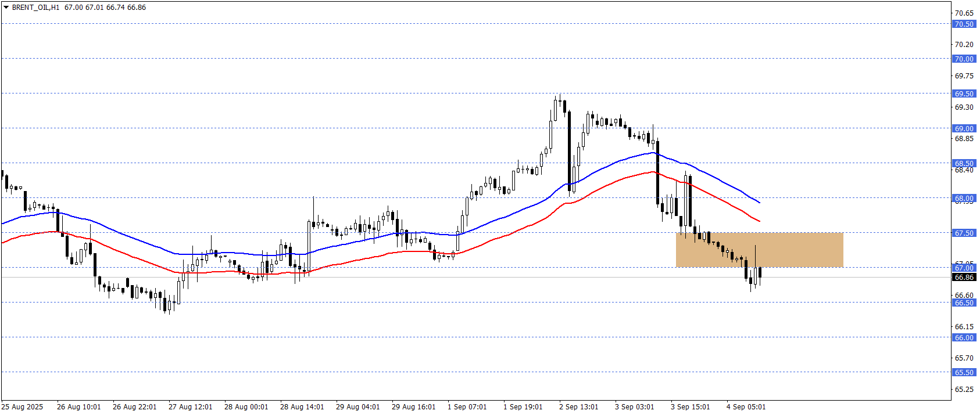Screen dimensions: 980x414
Task: Select the orange shaded rectangle zone
Action: pos(759,250)
